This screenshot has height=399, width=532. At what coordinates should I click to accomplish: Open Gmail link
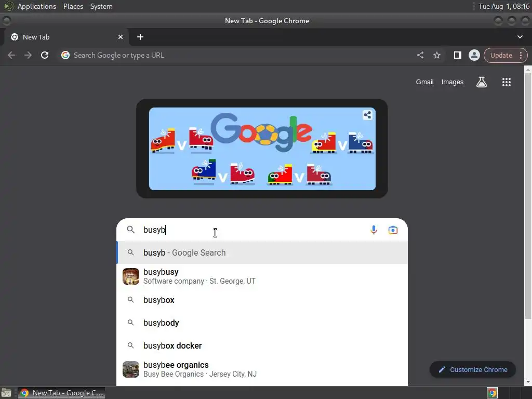coord(424,82)
